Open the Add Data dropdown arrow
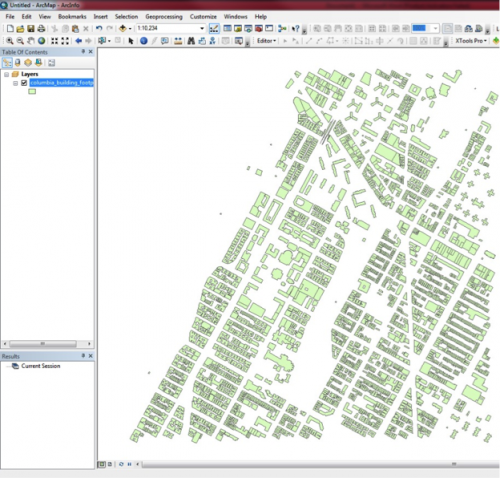Image resolution: width=500 pixels, height=478 pixels. [x=130, y=29]
